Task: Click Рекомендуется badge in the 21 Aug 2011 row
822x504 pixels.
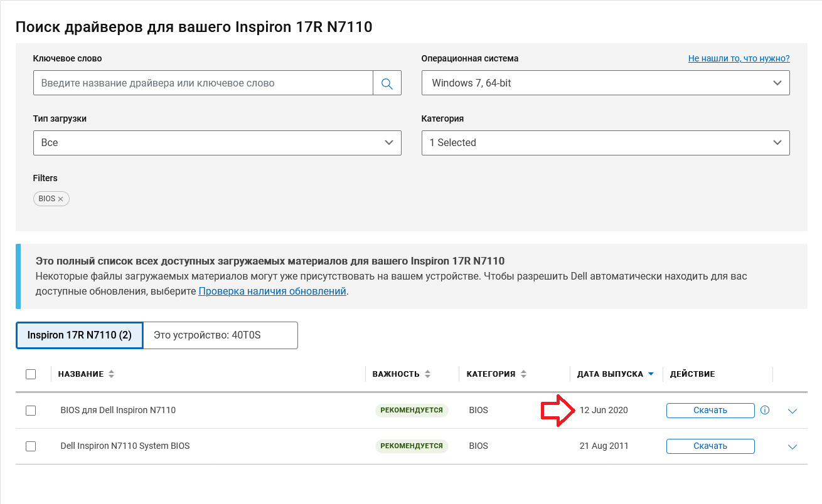Action: point(412,446)
